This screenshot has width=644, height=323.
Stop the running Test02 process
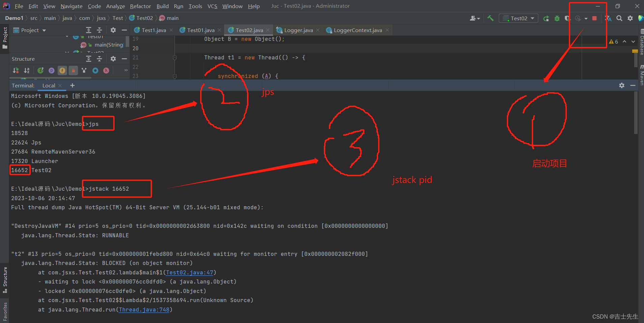pyautogui.click(x=594, y=18)
